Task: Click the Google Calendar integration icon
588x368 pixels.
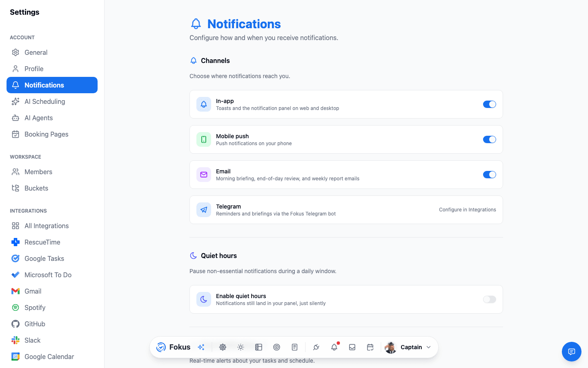Action: 16,357
